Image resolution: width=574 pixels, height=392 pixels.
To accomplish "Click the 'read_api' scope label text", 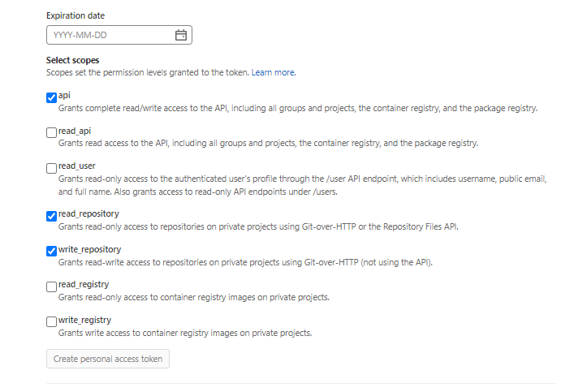I will coord(75,131).
